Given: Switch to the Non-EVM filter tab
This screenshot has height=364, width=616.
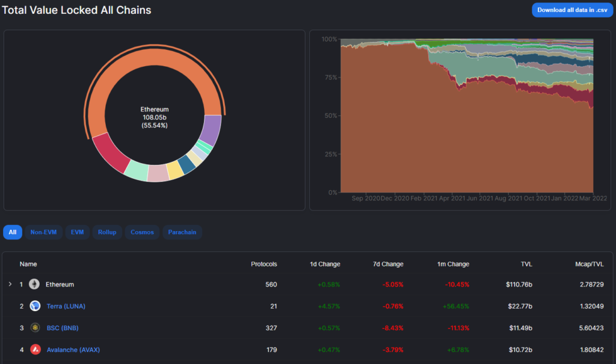Looking at the screenshot, I should click(43, 232).
